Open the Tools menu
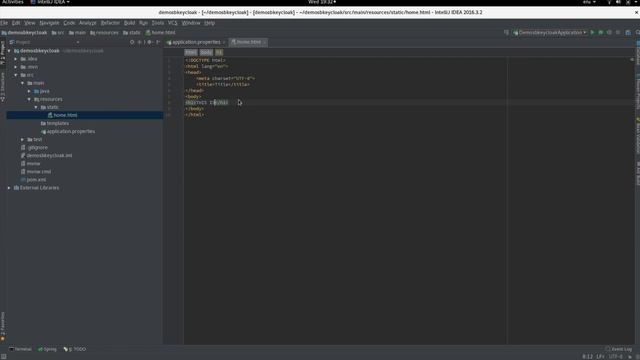This screenshot has height=360, width=640. [x=158, y=23]
